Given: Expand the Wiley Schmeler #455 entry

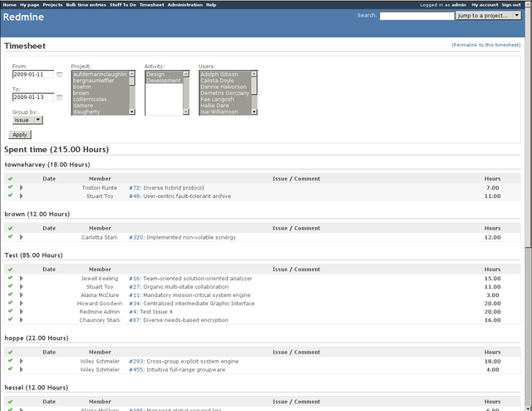Looking at the screenshot, I should tap(21, 369).
